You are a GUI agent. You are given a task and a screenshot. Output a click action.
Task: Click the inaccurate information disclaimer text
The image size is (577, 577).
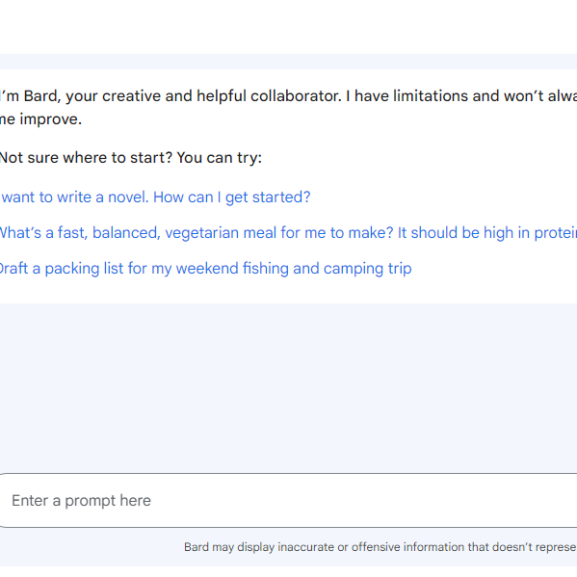pos(380,547)
